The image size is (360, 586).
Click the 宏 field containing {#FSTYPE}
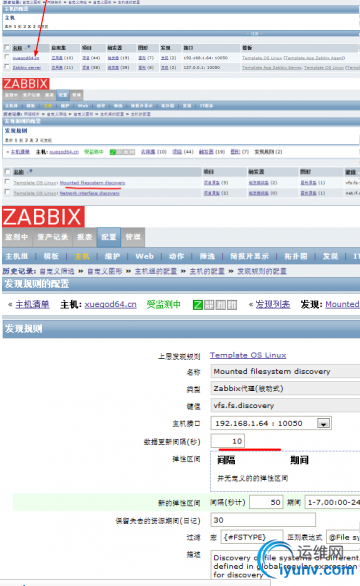click(252, 537)
